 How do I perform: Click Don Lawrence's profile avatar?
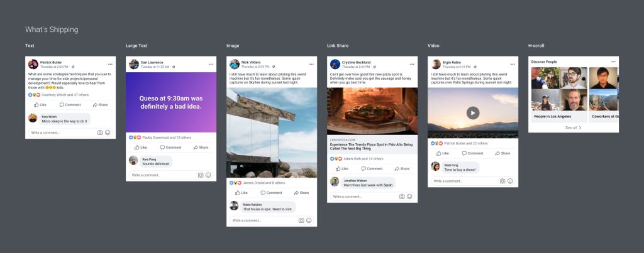coord(134,64)
